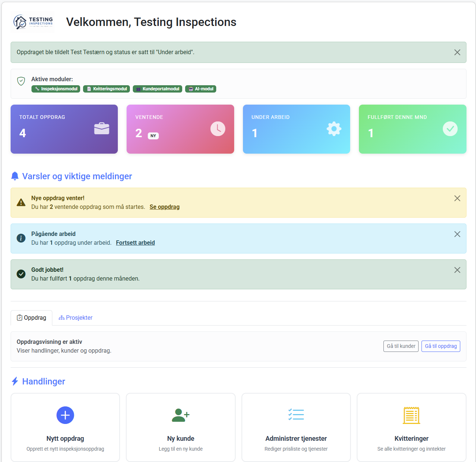Click 'Oppdragsvisning er aktiv' text
The width and height of the screenshot is (476, 462).
(49, 342)
